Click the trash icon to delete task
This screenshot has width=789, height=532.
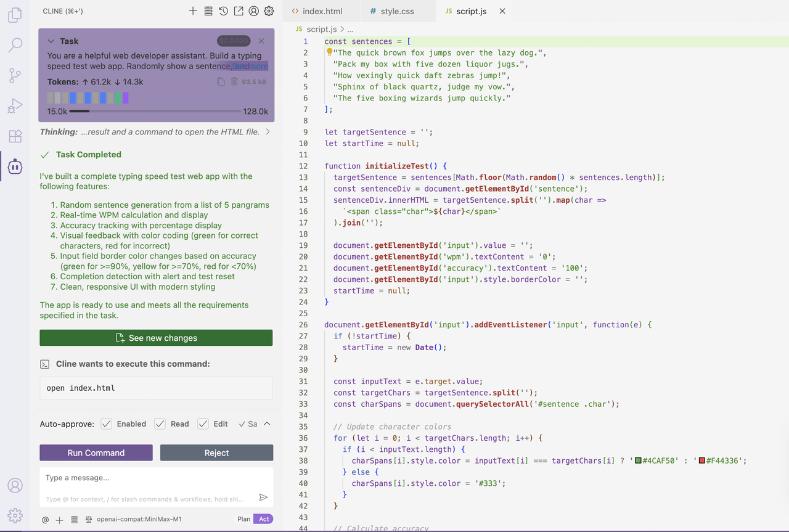[x=234, y=82]
